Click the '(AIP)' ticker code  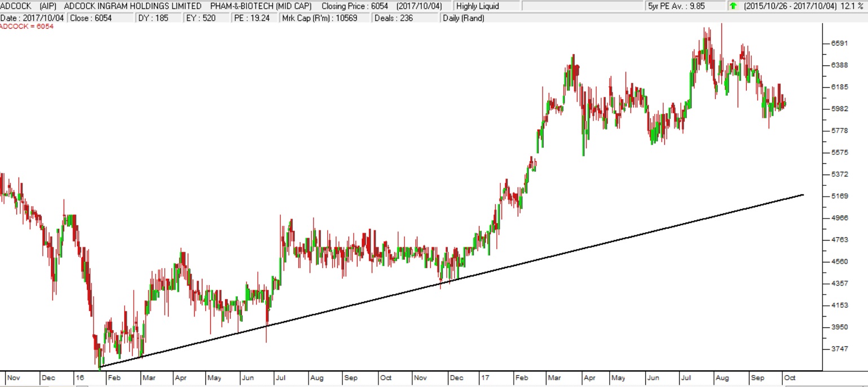click(x=48, y=6)
